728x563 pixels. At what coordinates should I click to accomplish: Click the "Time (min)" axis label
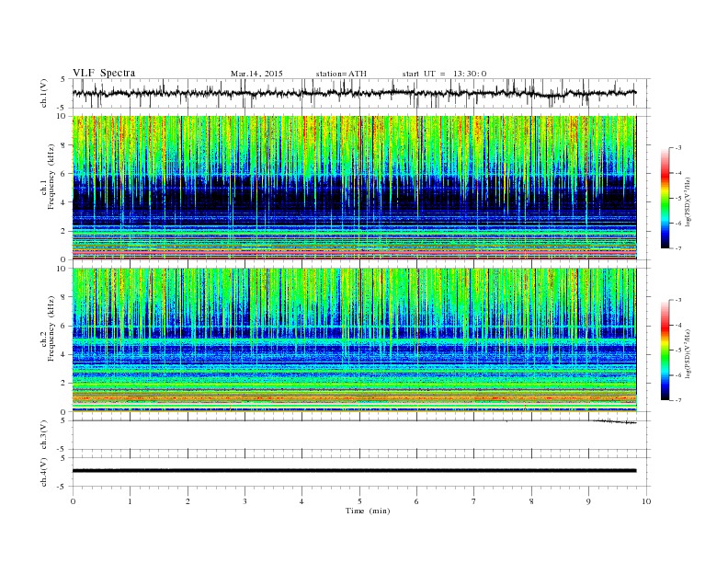[x=368, y=511]
